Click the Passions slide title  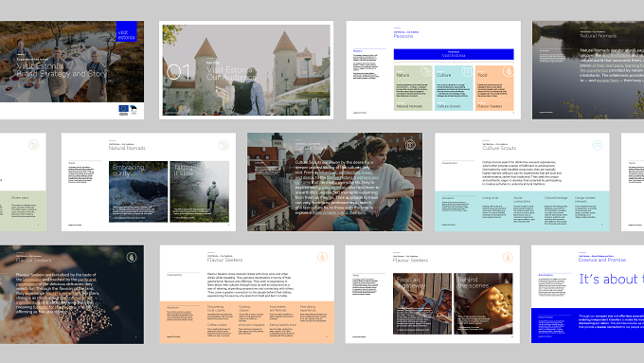[x=403, y=36]
